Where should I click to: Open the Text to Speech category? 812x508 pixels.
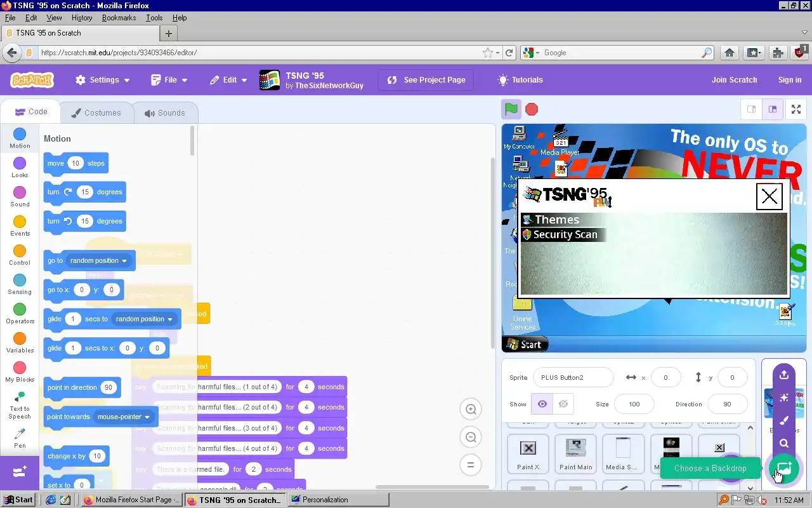tap(20, 404)
